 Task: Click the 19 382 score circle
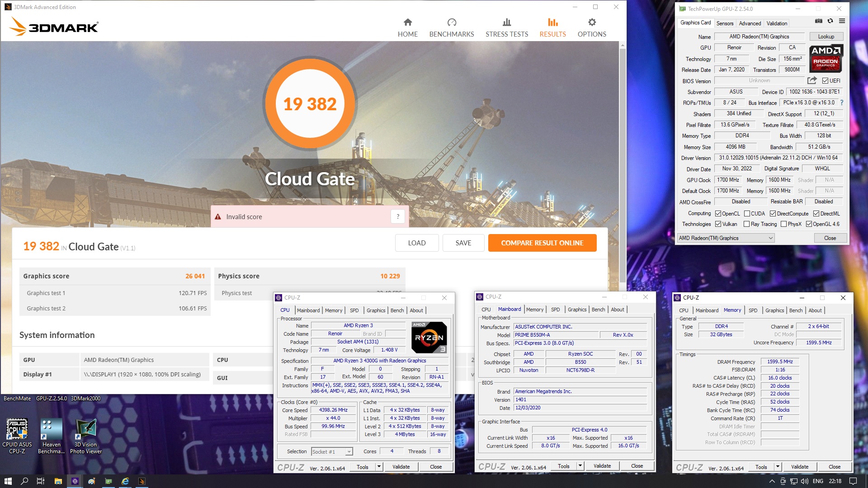click(x=310, y=104)
